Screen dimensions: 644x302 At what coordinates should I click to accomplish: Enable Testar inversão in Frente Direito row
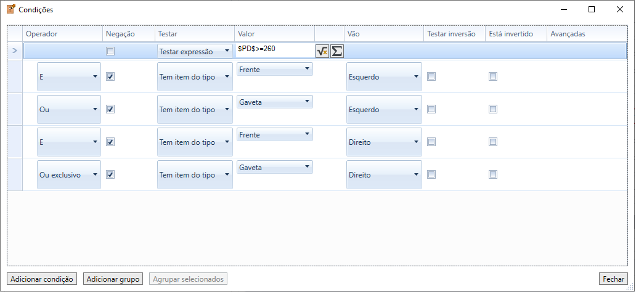tap(431, 142)
